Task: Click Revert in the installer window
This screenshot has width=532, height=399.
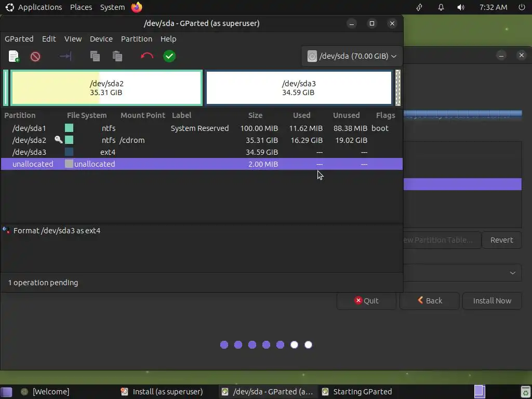Action: coord(501,240)
